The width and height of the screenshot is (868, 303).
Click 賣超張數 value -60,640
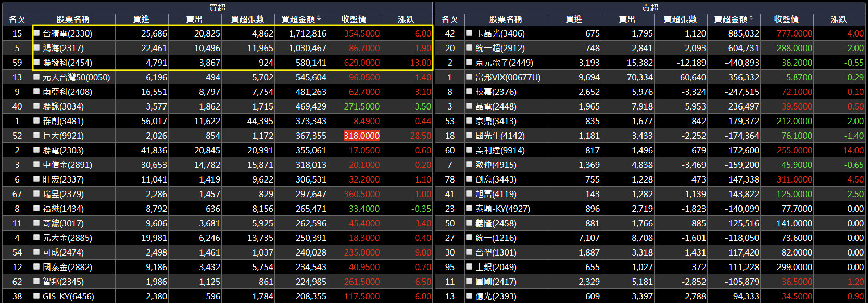coord(691,77)
